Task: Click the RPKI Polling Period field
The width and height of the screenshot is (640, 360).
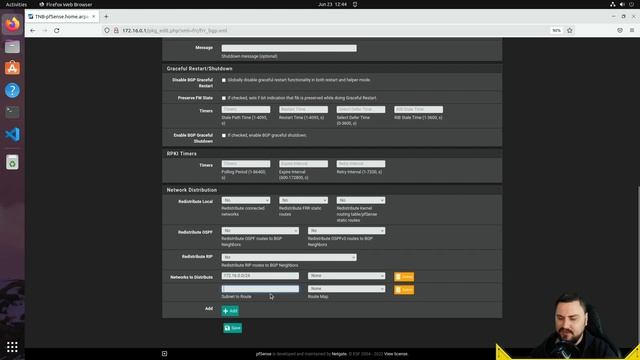Action: [246, 164]
